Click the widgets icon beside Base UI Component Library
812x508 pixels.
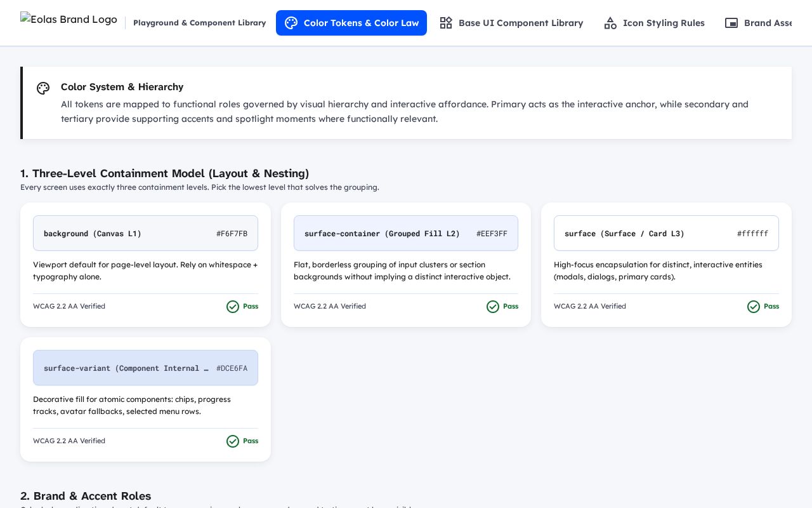pyautogui.click(x=446, y=23)
